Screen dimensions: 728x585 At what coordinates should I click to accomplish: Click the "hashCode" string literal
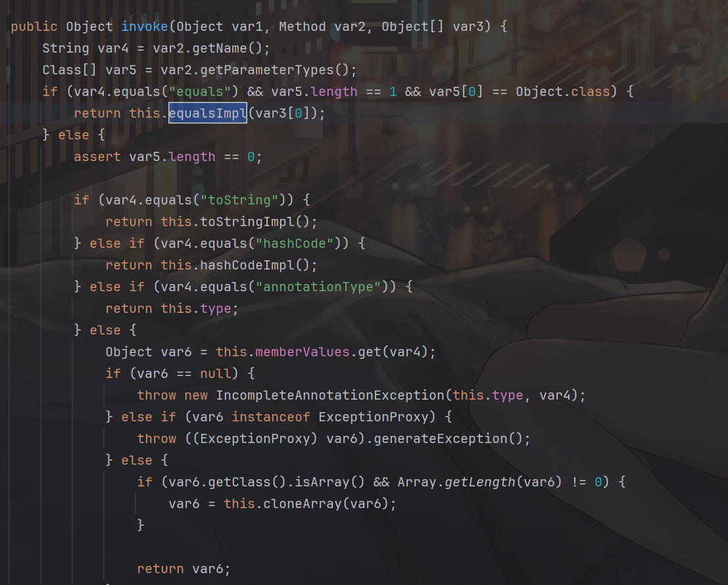295,243
